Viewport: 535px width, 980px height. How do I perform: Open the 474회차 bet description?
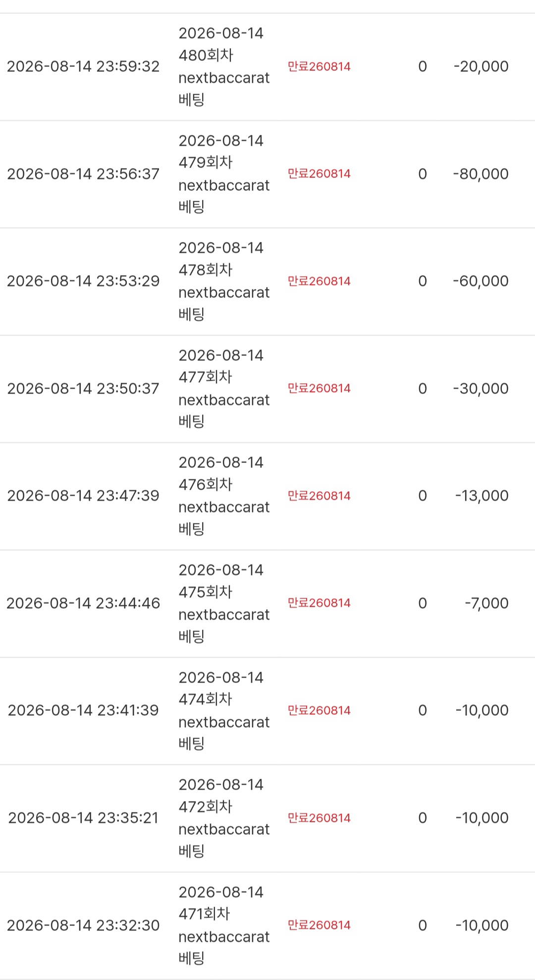click(224, 710)
